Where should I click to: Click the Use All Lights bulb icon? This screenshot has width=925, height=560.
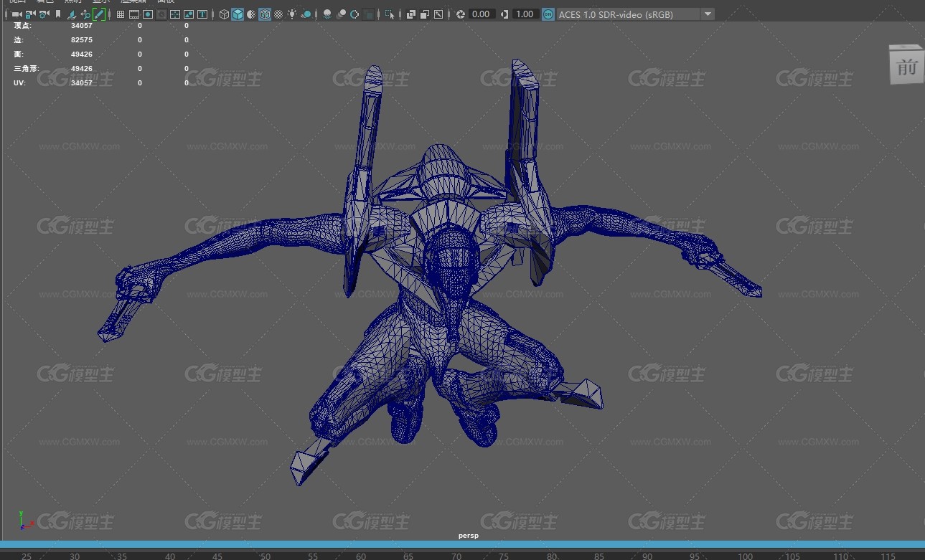point(292,14)
